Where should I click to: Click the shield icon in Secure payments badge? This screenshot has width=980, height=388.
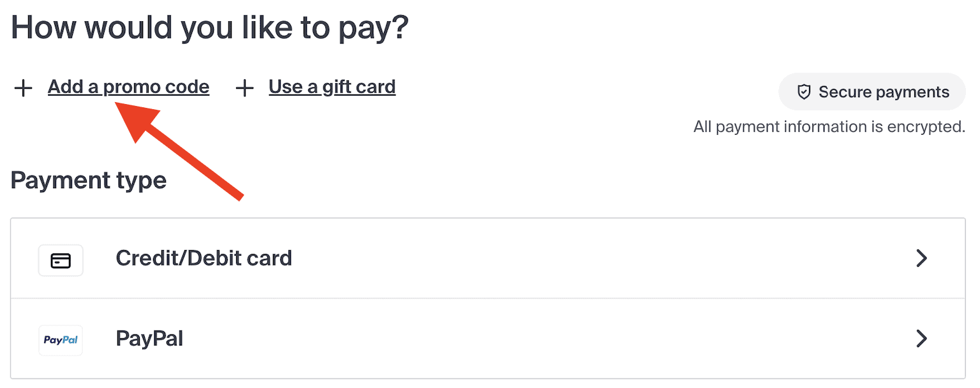pyautogui.click(x=804, y=93)
